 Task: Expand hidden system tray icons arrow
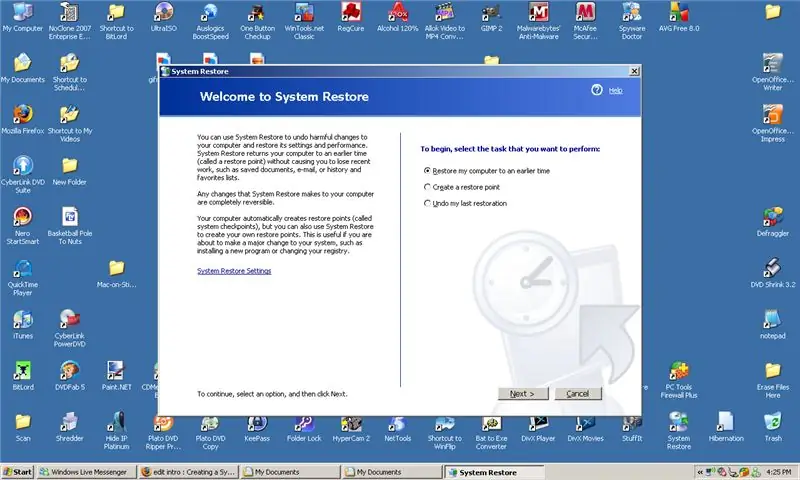[700, 472]
